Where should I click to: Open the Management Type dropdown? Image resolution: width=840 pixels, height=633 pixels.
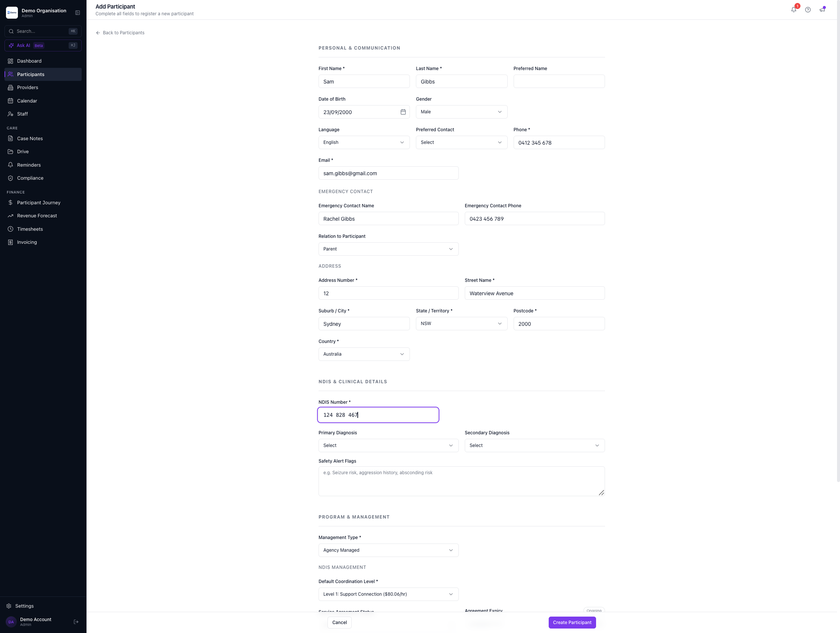(x=388, y=550)
